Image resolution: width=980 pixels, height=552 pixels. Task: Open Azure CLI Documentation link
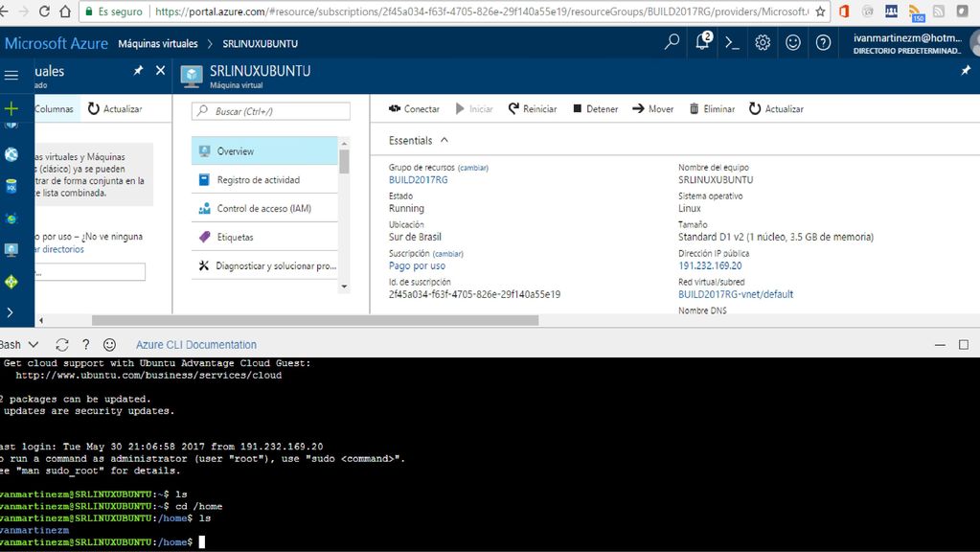pyautogui.click(x=196, y=344)
